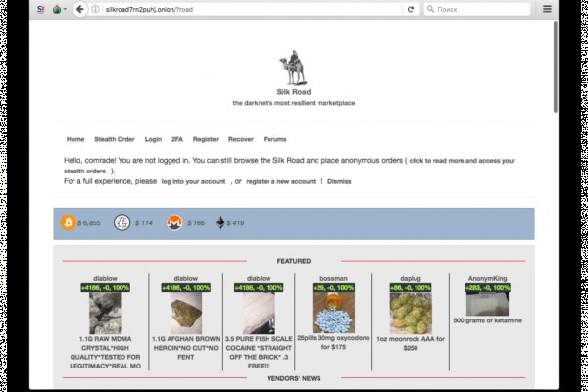Screen dimensions: 588x392
Task: Click the Bitcoin price icon
Action: coord(68,223)
